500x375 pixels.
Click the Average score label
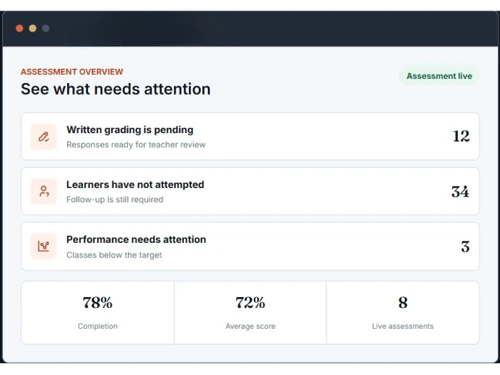(x=250, y=326)
